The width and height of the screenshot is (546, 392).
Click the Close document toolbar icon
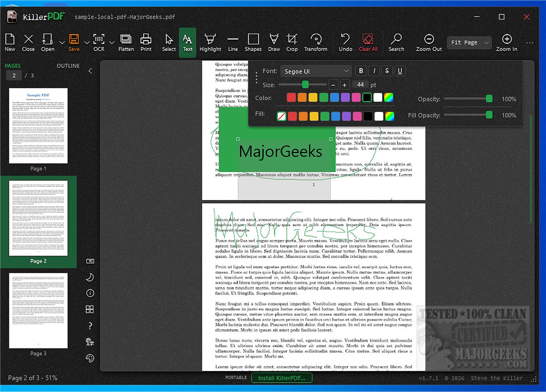click(28, 43)
